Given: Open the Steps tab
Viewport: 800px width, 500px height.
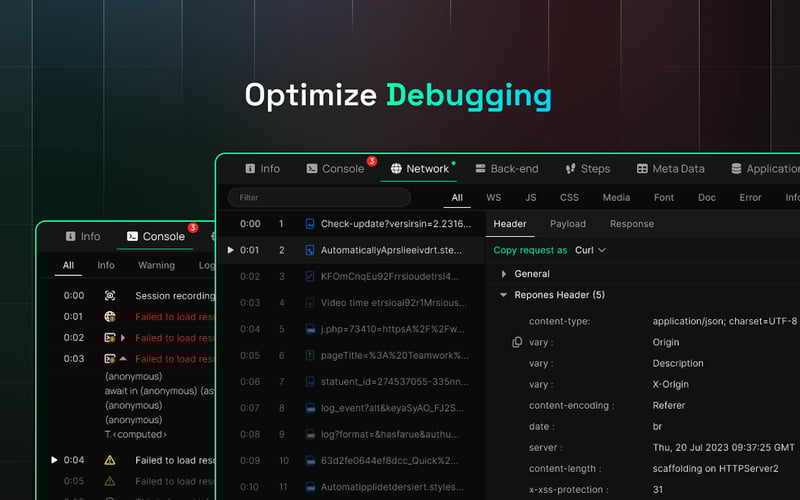Looking at the screenshot, I should pos(588,169).
